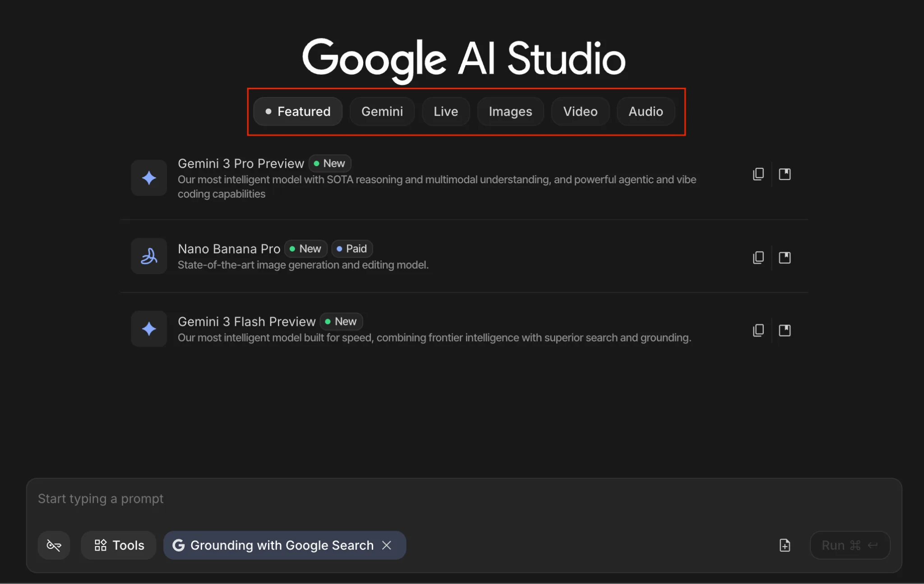Toggle the temporary chat incognito button
This screenshot has height=584, width=924.
pyautogui.click(x=54, y=545)
